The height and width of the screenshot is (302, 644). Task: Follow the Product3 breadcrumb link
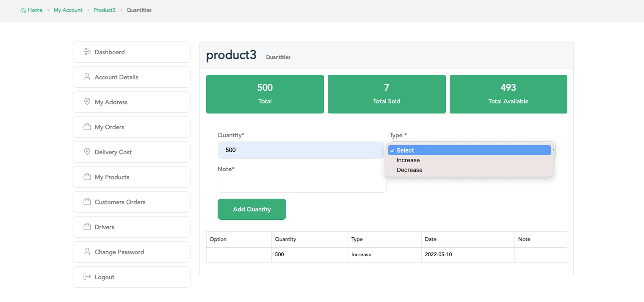click(104, 10)
